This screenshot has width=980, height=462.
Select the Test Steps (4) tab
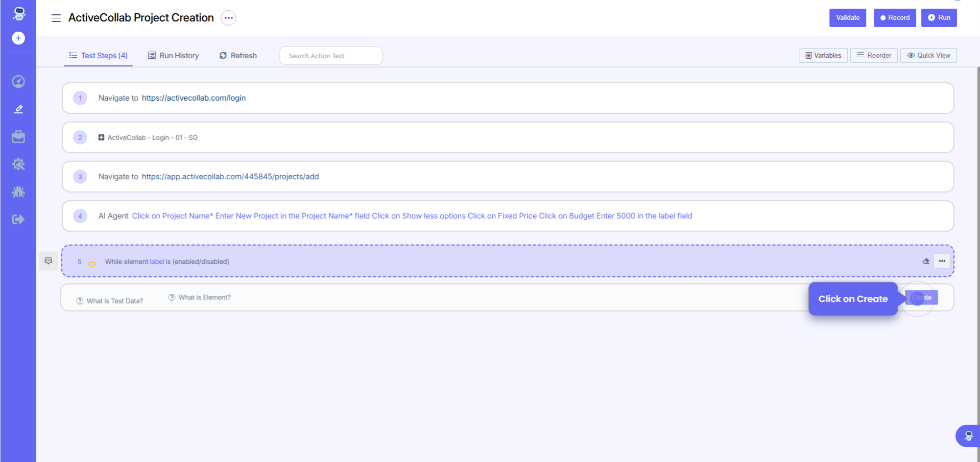[x=99, y=56]
